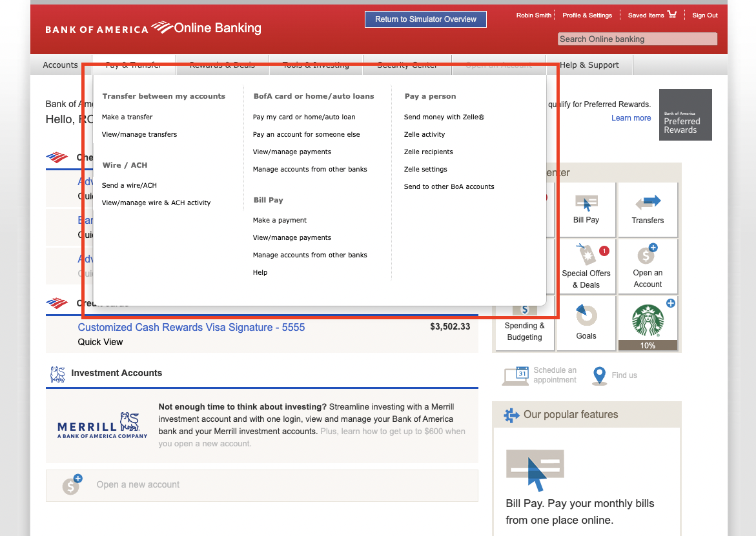Open the Accounts tab
Viewport: 756px width, 536px height.
tap(60, 65)
